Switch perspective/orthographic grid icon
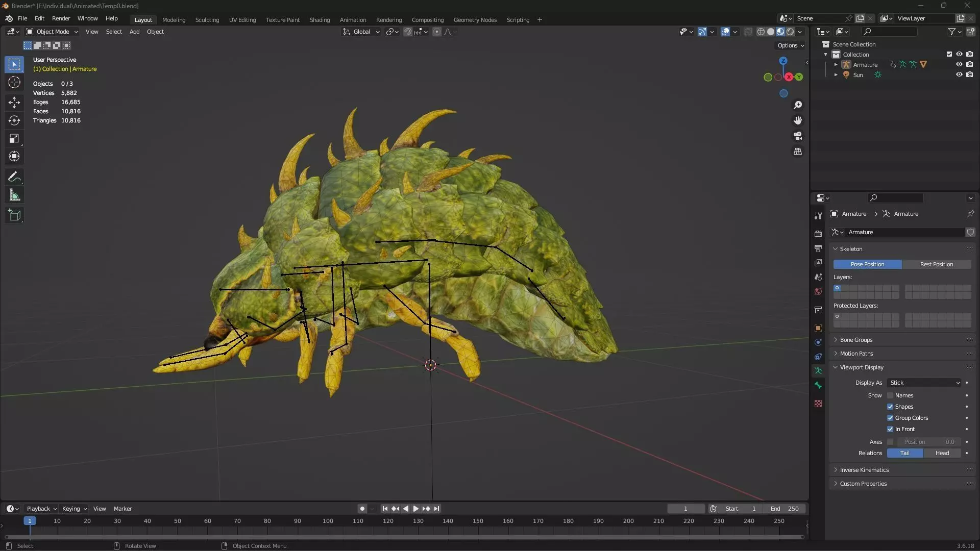This screenshot has height=551, width=980. [x=798, y=152]
